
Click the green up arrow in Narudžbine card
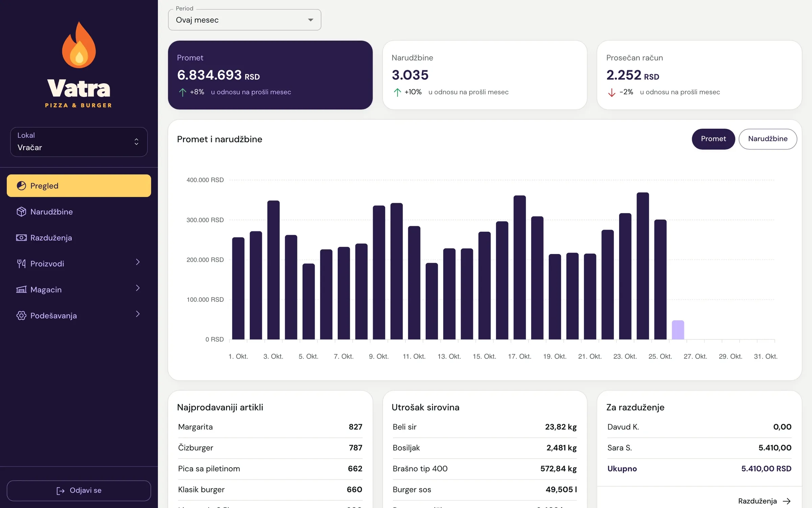point(397,92)
